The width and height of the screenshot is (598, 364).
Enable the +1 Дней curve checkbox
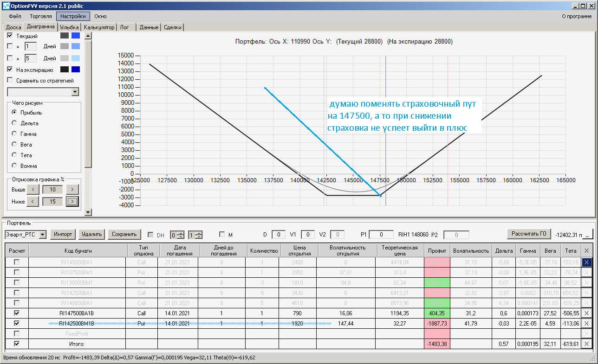[10, 46]
